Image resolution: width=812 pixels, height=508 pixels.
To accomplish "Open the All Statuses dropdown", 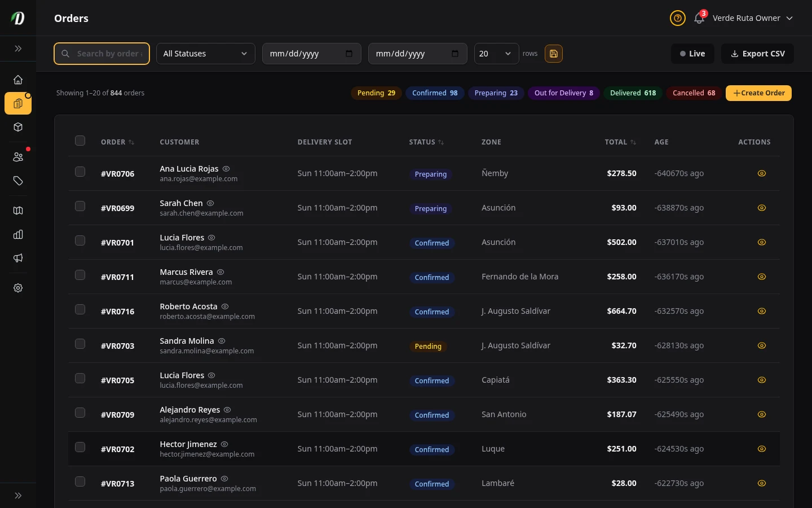I will pos(205,54).
